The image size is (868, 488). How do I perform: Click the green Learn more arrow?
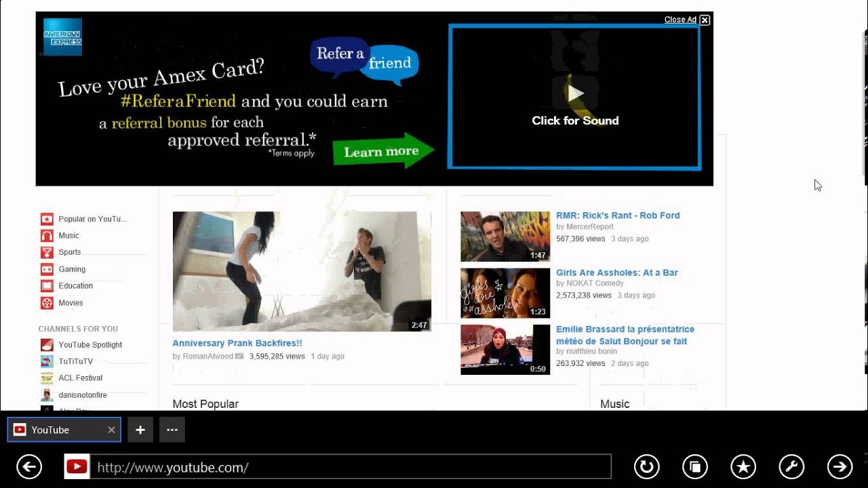383,150
